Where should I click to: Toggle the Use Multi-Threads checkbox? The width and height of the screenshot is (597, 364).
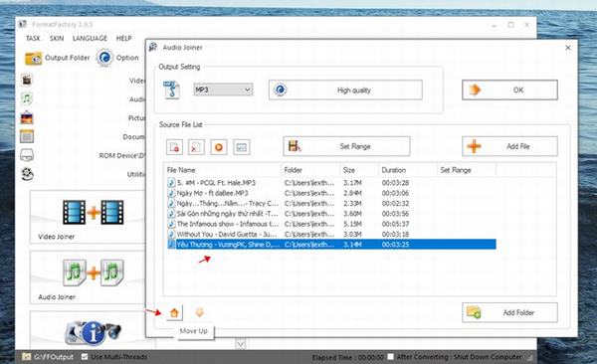tap(85, 357)
